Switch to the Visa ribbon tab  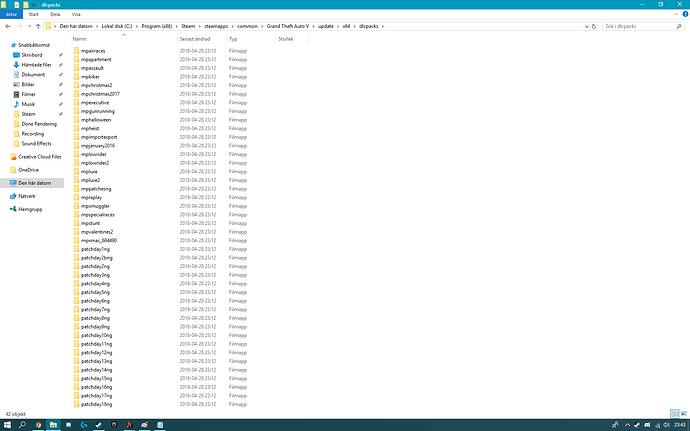[76, 14]
